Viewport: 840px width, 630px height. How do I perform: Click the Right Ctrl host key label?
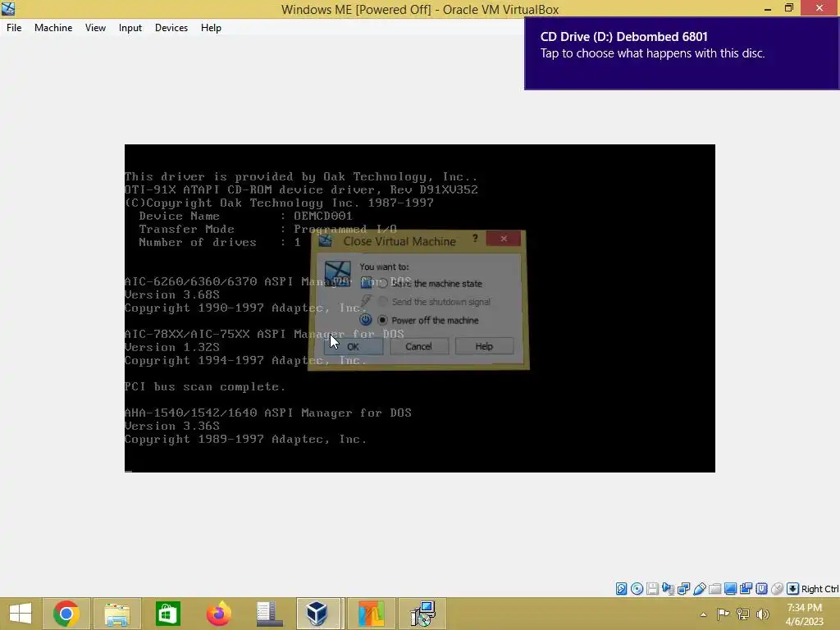click(819, 589)
